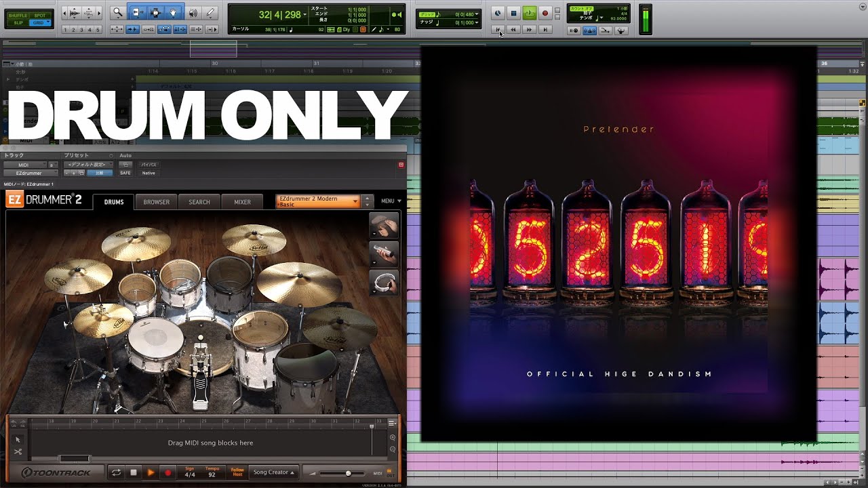Image resolution: width=868 pixels, height=488 pixels.
Task: Toggle the metronome click button
Action: coord(590,30)
